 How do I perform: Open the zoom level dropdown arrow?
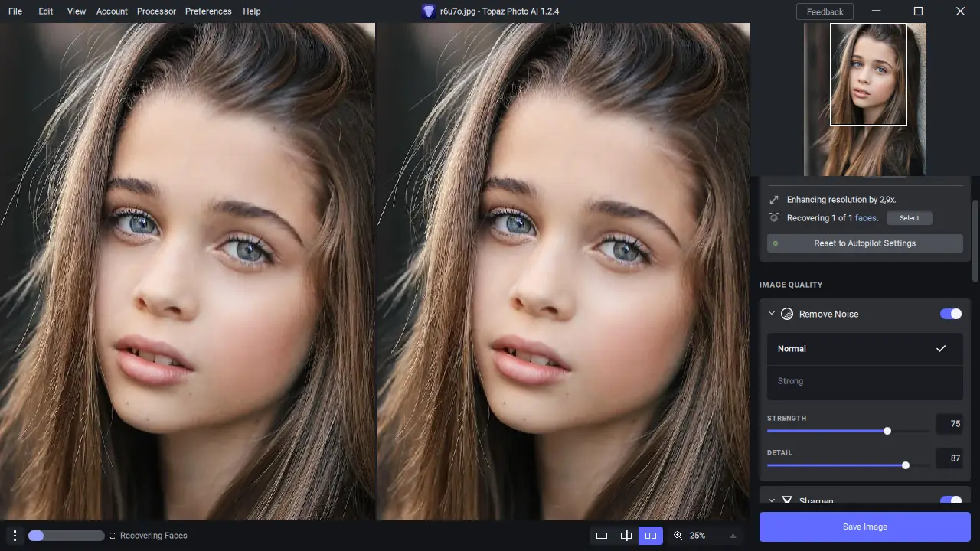733,536
